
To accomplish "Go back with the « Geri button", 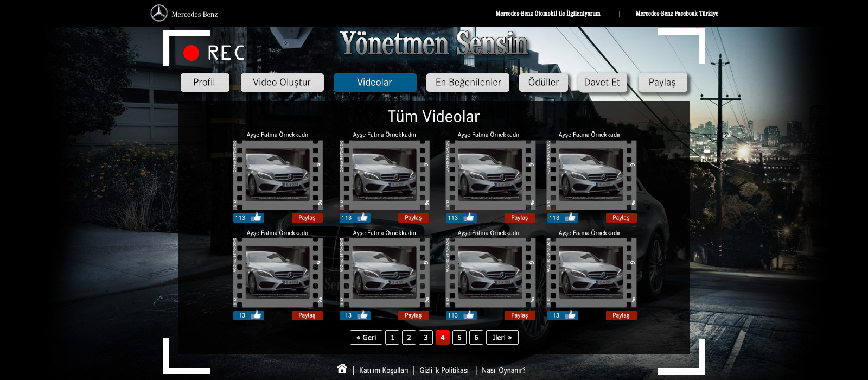I will tap(366, 338).
